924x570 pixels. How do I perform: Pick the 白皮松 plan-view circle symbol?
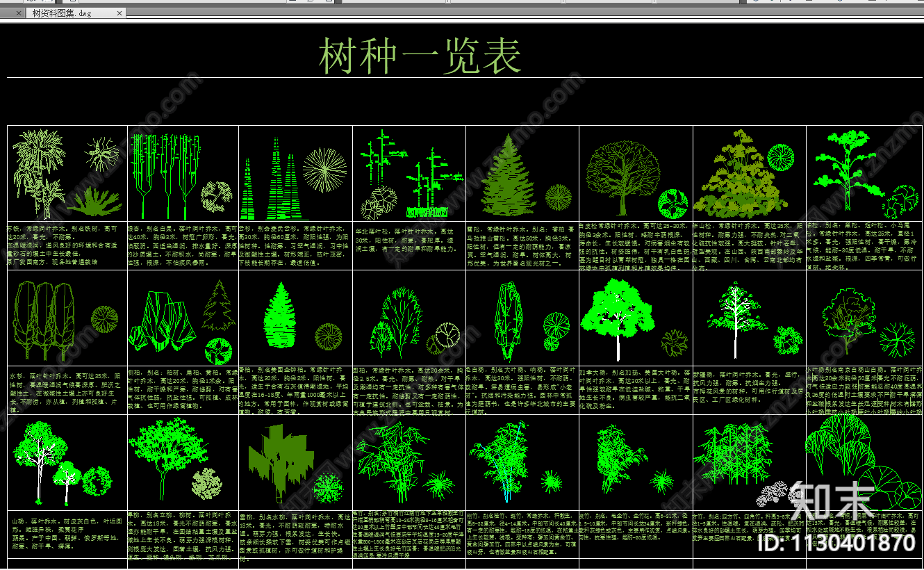673,204
